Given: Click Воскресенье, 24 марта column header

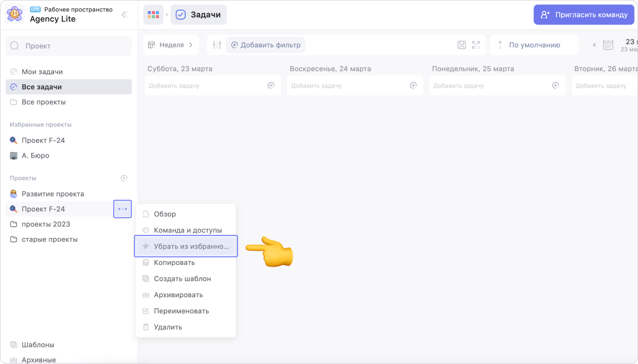Looking at the screenshot, I should click(330, 69).
